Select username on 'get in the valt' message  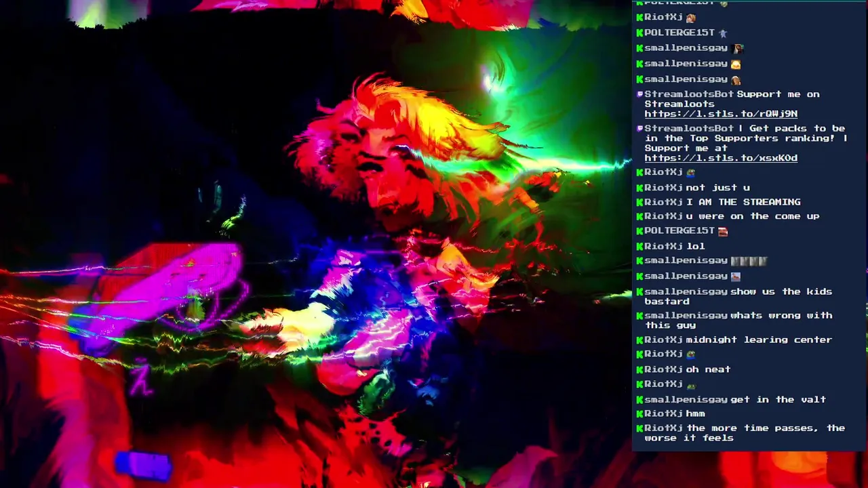point(686,399)
